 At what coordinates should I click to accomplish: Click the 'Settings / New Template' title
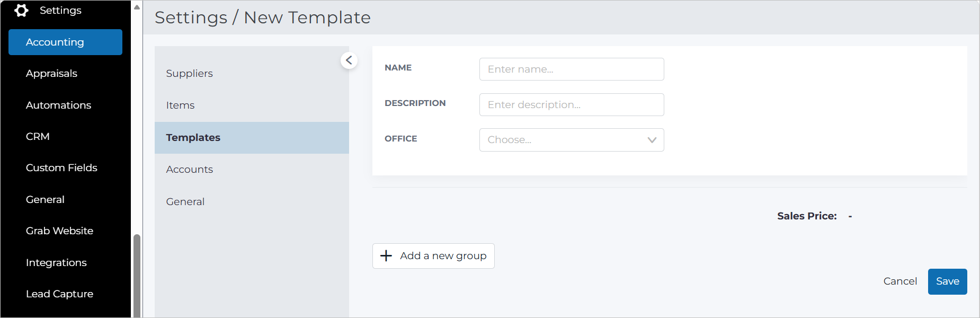pos(262,17)
